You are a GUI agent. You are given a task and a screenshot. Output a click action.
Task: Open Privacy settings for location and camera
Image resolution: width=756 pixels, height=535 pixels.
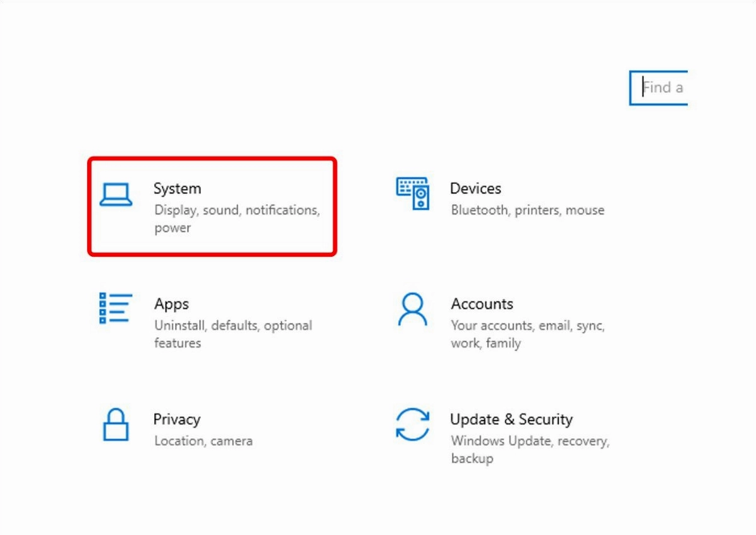[x=176, y=419]
